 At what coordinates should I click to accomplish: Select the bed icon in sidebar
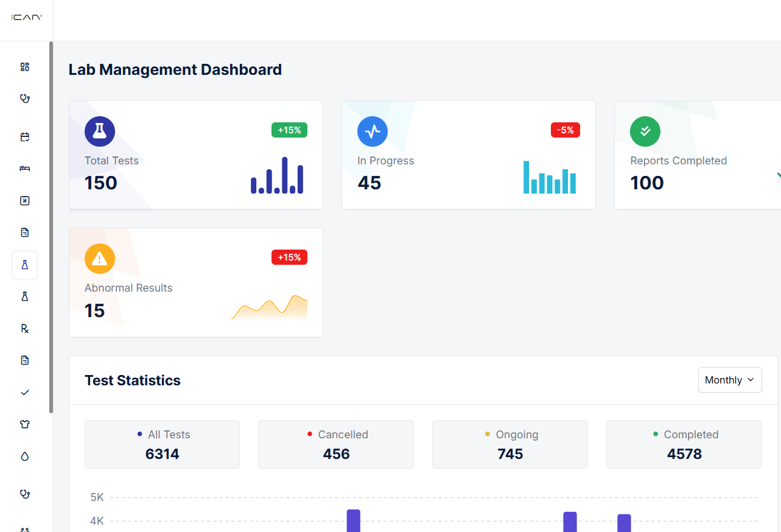pyautogui.click(x=25, y=169)
